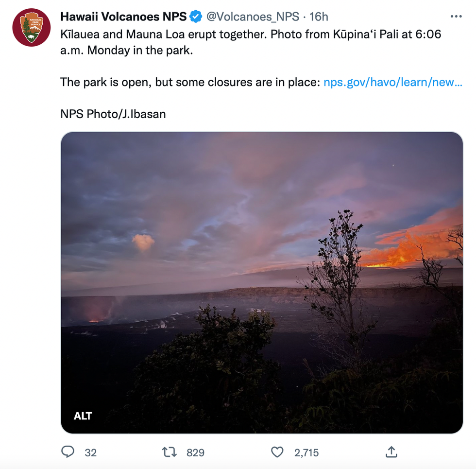Open the 16h timestamp link
Image resolution: width=476 pixels, height=469 pixels.
click(x=319, y=17)
